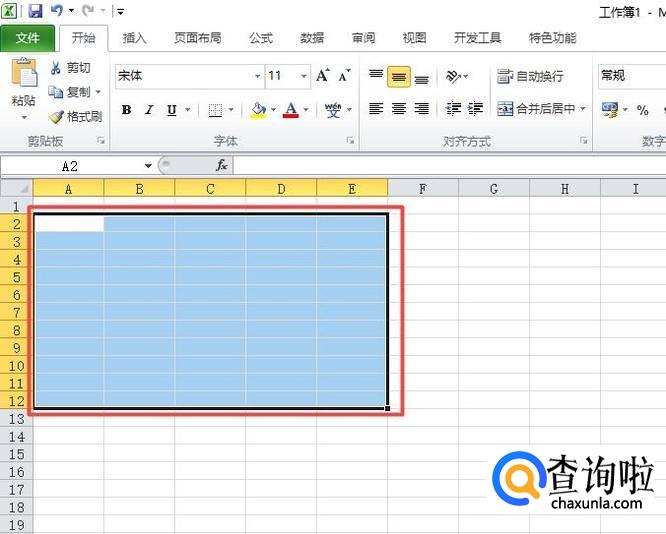This screenshot has width=666, height=534.
Task: Click the phonetic guide (wén) icon
Action: point(333,110)
